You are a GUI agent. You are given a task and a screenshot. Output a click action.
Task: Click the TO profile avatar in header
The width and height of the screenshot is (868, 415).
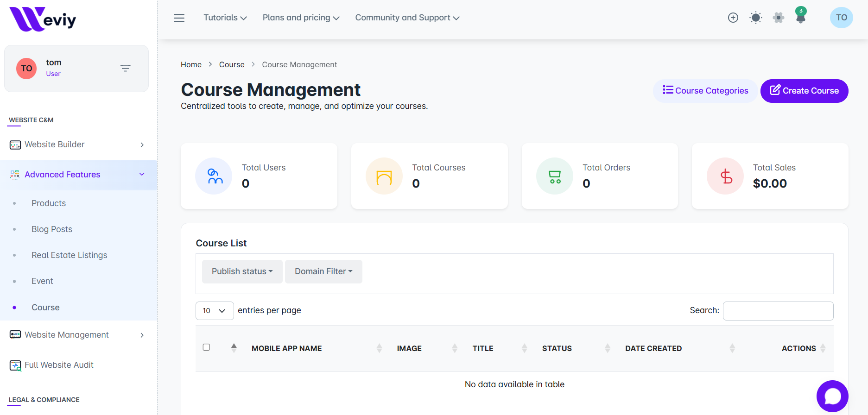point(841,18)
